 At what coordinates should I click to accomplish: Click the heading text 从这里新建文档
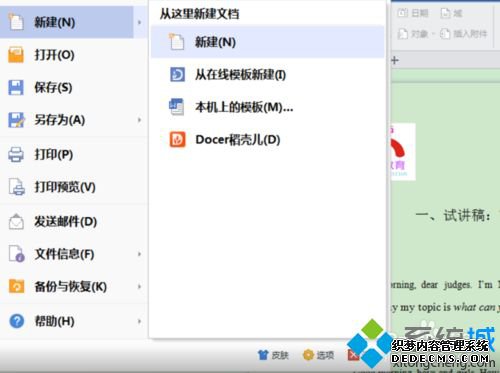coord(199,14)
